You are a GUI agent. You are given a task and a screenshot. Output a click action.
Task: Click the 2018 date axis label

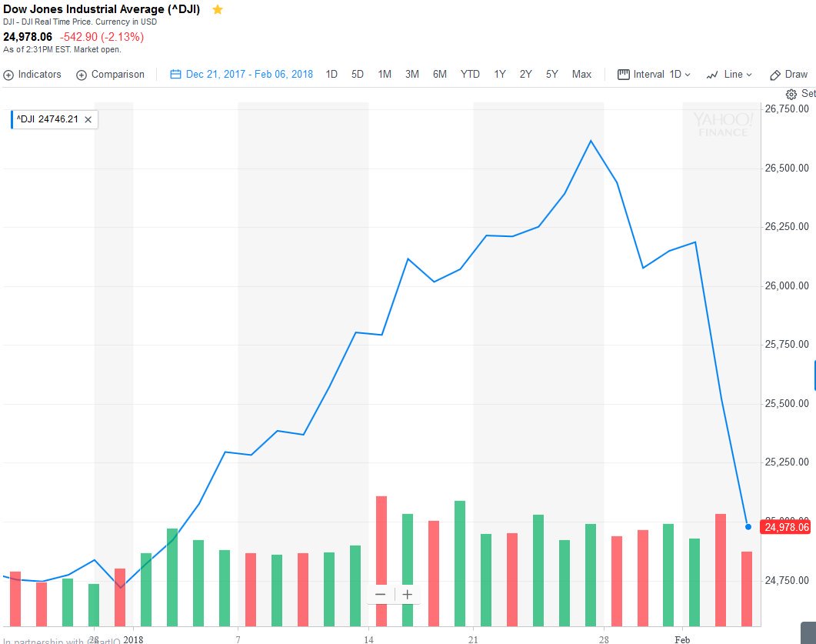pos(133,639)
